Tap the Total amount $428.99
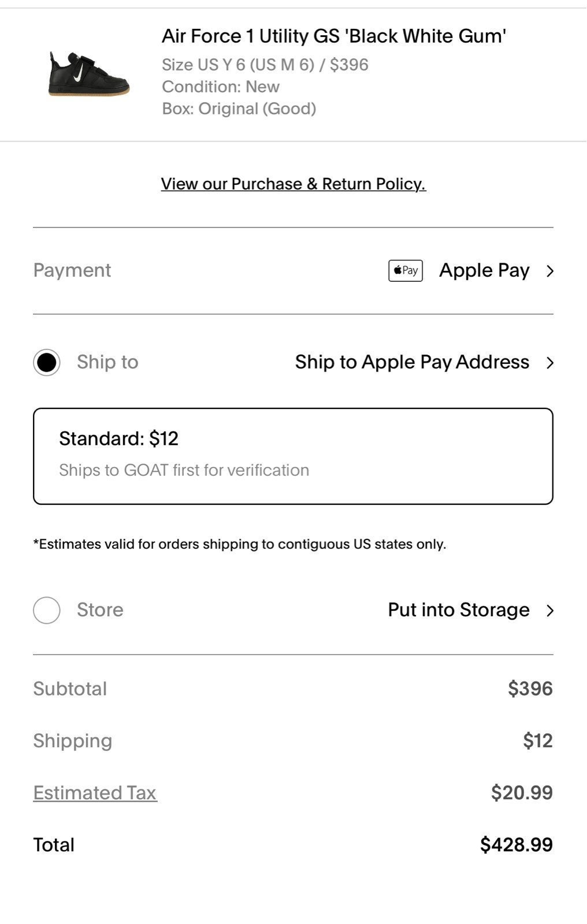 pyautogui.click(x=517, y=845)
